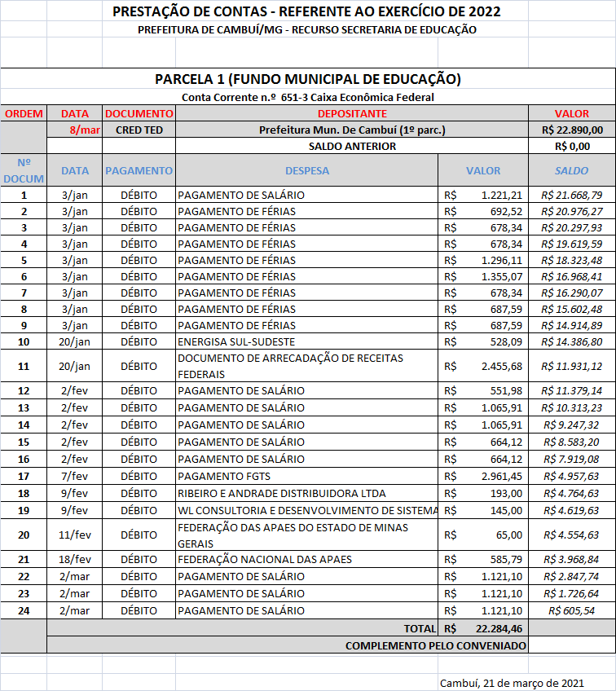Screen dimensions: 616x691
Task: Click balance 'R$ 20.297,93'
Action: point(572,227)
